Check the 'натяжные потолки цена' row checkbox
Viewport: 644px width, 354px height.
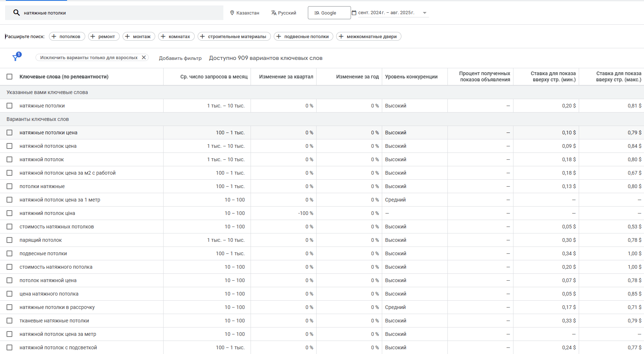[x=9, y=133]
